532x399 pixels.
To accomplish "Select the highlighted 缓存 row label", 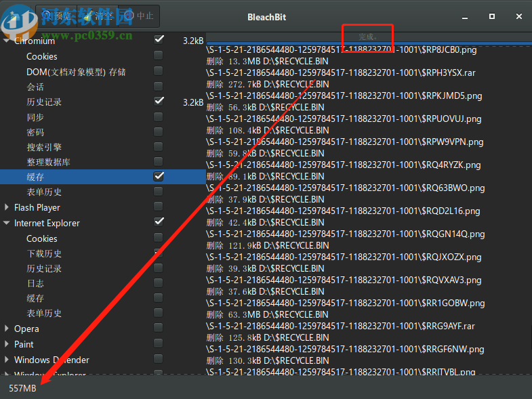I will tap(35, 177).
